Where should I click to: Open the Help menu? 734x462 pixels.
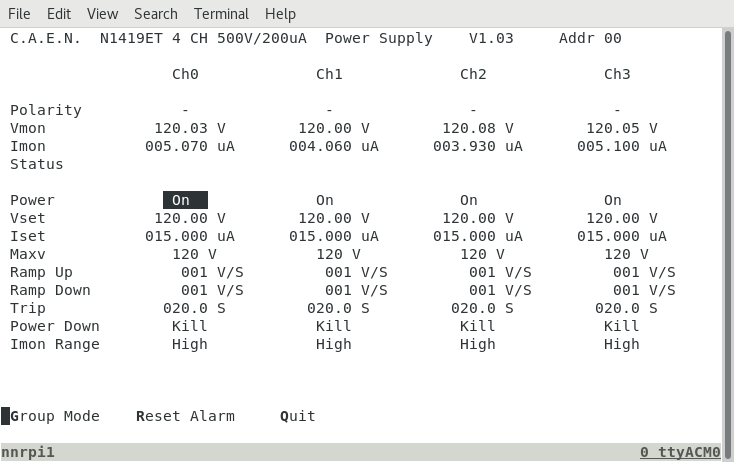point(280,14)
